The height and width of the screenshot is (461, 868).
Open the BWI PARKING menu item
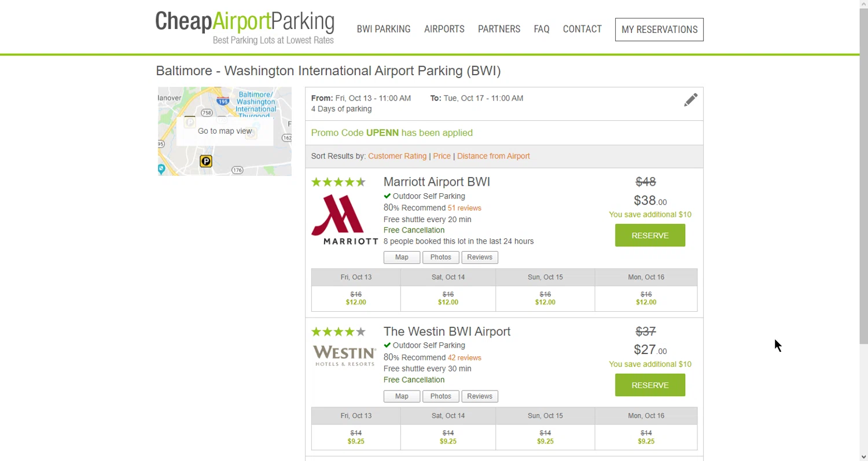[x=384, y=29]
